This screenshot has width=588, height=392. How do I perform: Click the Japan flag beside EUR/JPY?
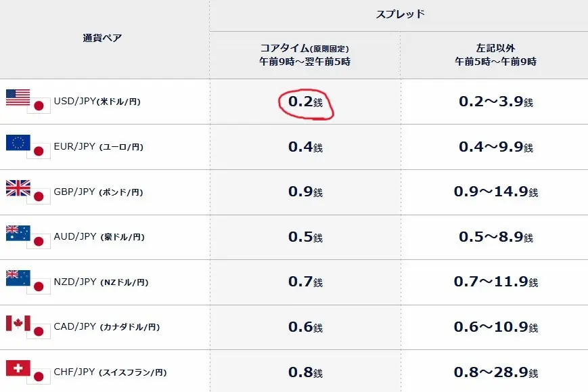pos(39,152)
